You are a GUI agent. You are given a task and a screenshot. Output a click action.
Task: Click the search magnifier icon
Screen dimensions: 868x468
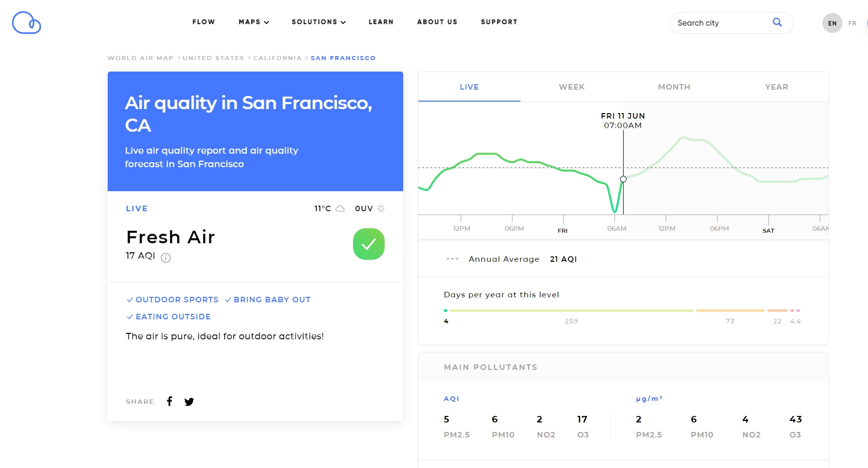pos(777,22)
